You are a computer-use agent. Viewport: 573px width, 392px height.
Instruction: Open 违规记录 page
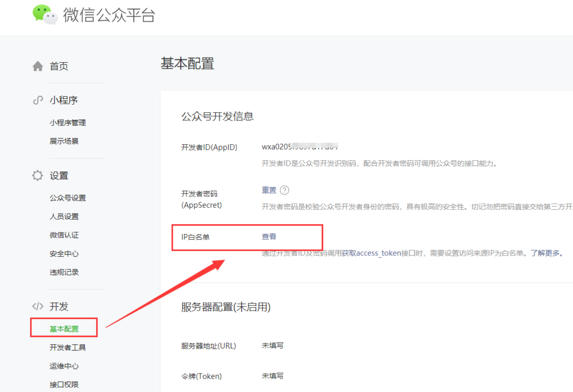[64, 272]
